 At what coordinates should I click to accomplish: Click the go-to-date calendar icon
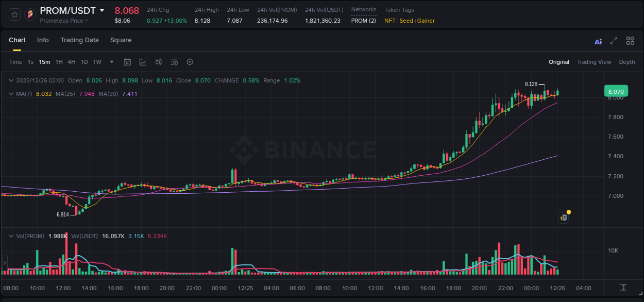[x=127, y=62]
